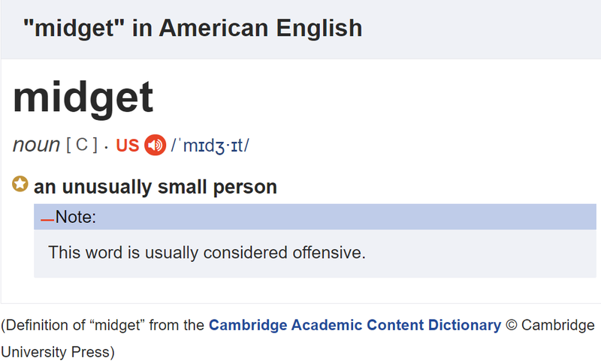Open the Cambridge Academic Content Dictionary link
The image size is (601, 364).
tap(355, 325)
